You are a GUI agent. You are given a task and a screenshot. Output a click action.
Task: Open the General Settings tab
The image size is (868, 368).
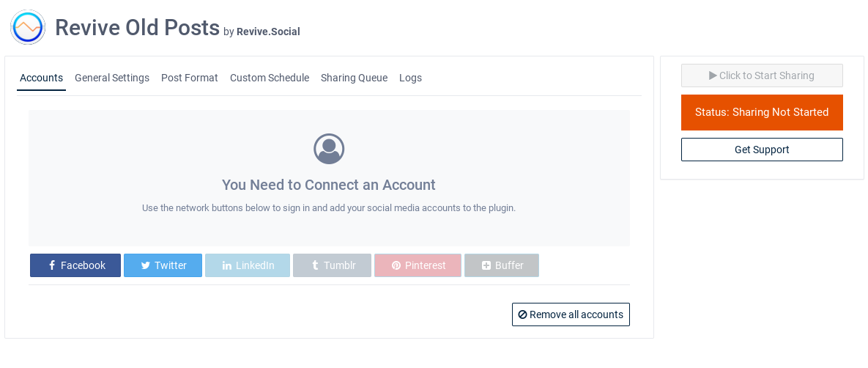pos(112,78)
